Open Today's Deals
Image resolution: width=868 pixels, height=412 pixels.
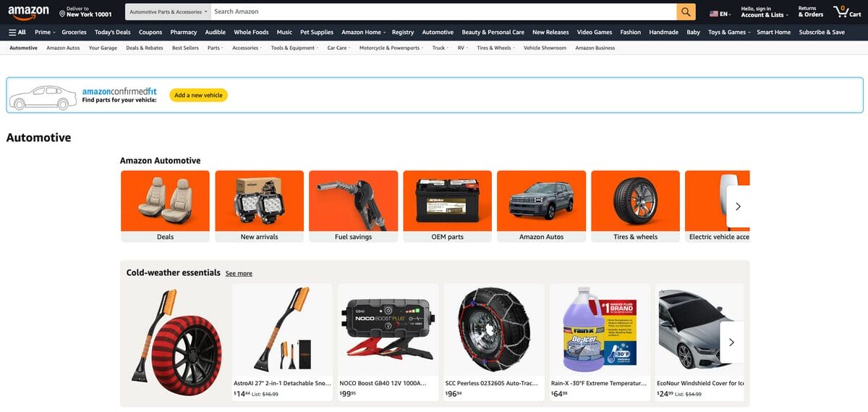point(112,32)
